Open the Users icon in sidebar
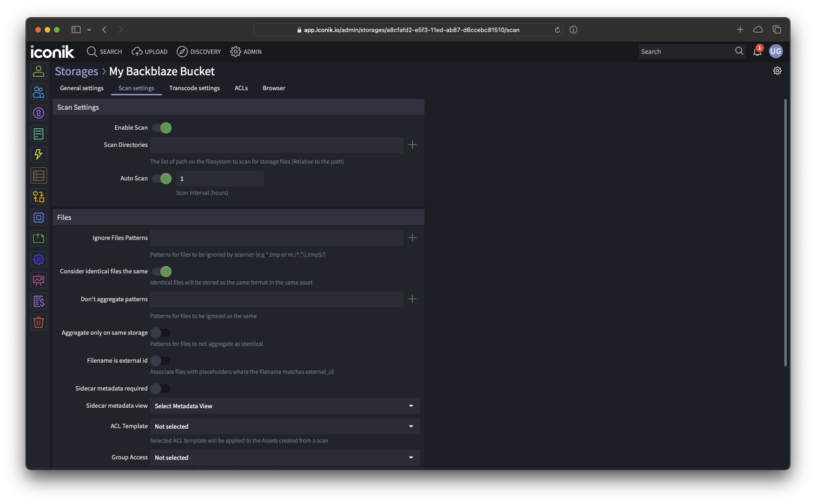Image resolution: width=816 pixels, height=504 pixels. pos(39,71)
